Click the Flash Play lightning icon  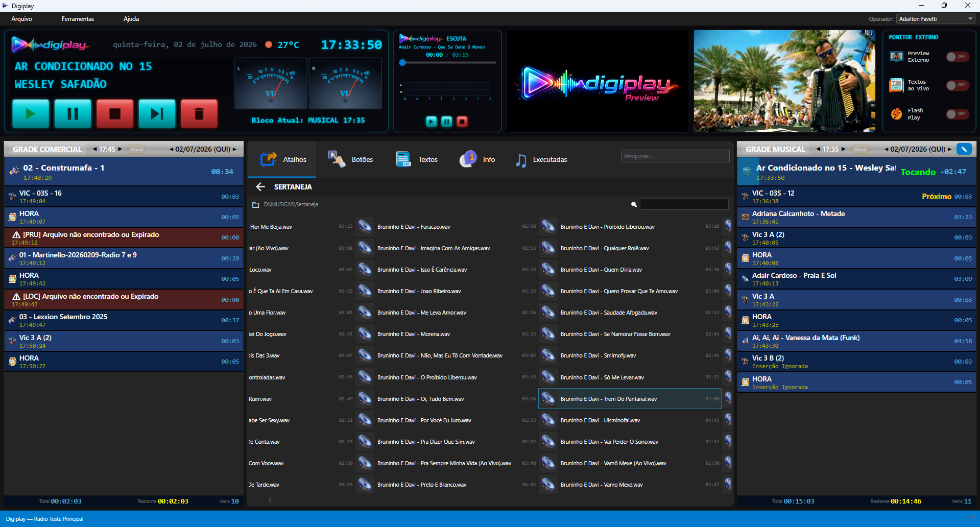(896, 114)
